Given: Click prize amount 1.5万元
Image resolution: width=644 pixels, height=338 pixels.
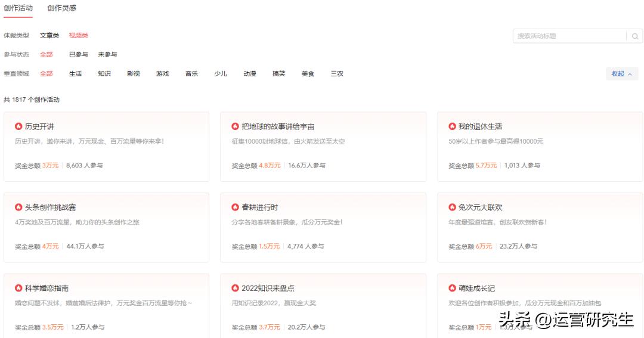Looking at the screenshot, I should click(270, 246).
